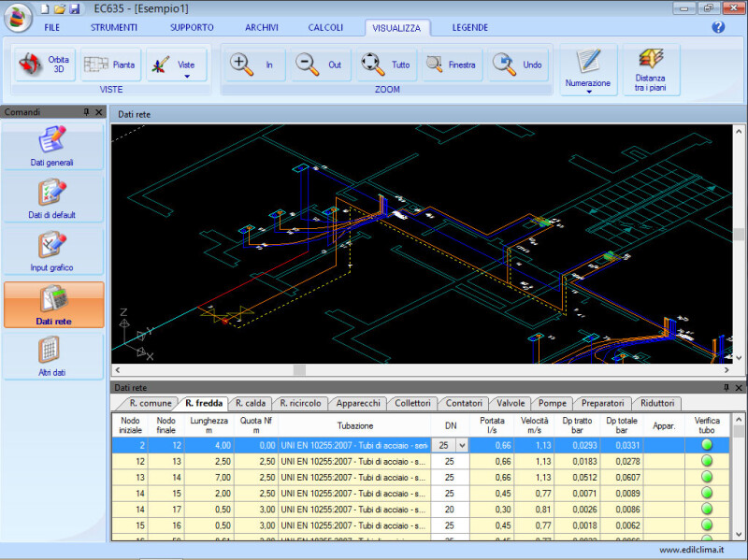The height and width of the screenshot is (560, 748).
Task: Switch to Riduttori tab
Action: tap(657, 404)
